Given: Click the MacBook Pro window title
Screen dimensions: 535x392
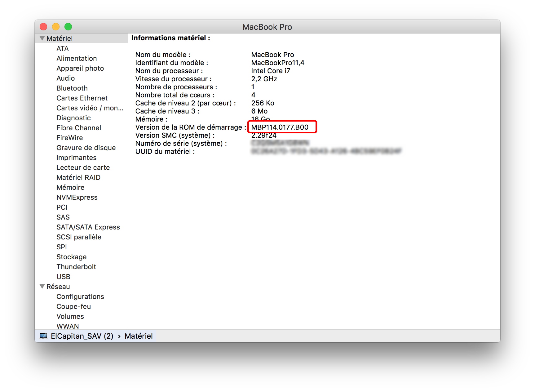Looking at the screenshot, I should pyautogui.click(x=267, y=27).
